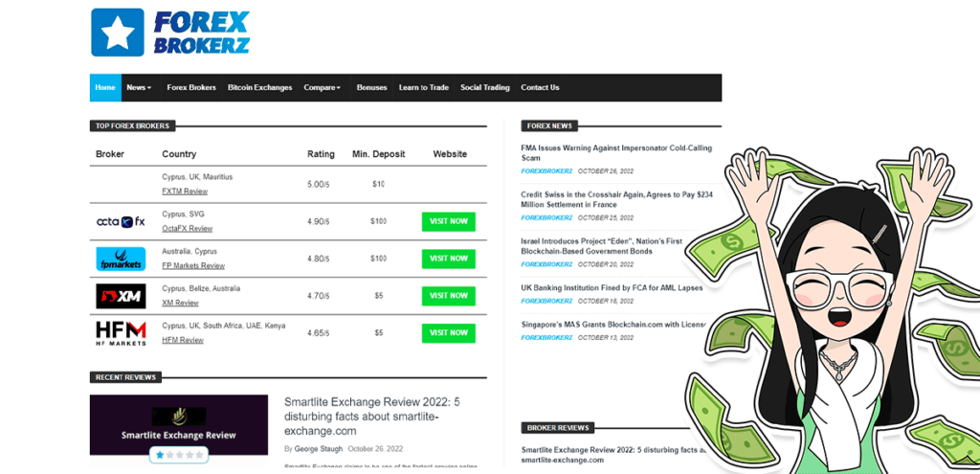Click the Forex News section heading

point(549,125)
